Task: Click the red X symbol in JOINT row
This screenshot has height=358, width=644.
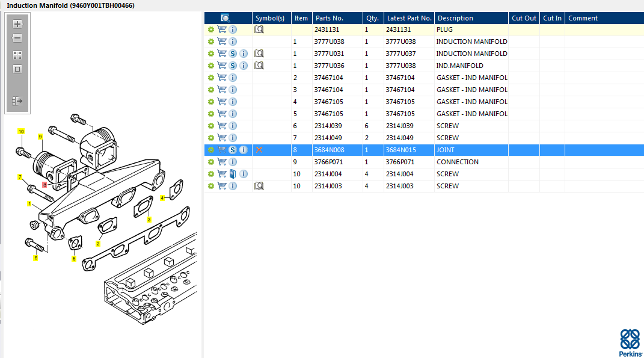Action: tap(259, 150)
